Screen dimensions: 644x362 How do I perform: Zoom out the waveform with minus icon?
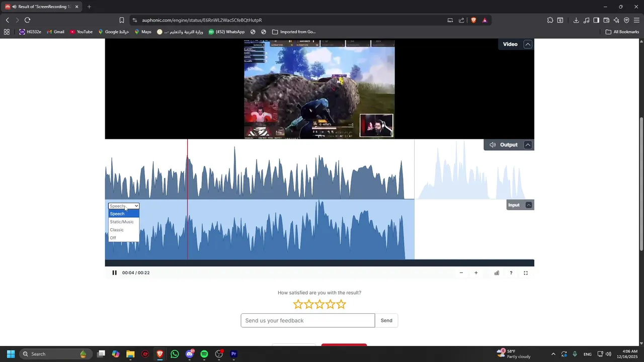pos(461,273)
